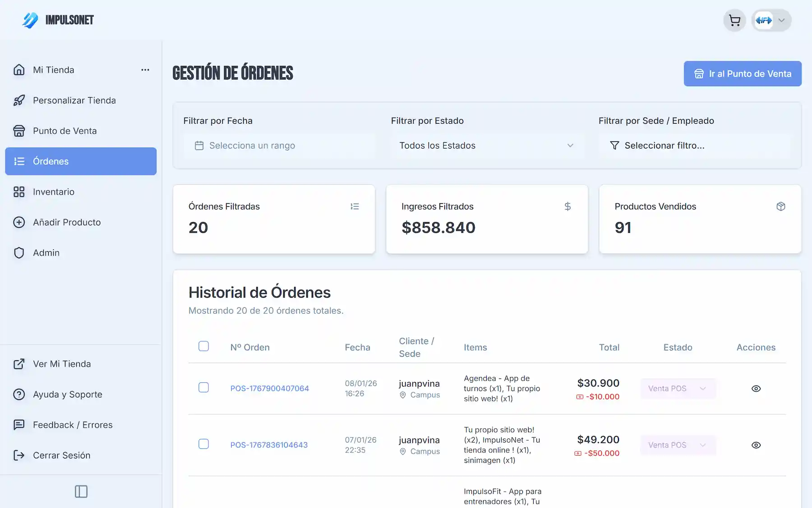Open the Admin shield icon

19,252
